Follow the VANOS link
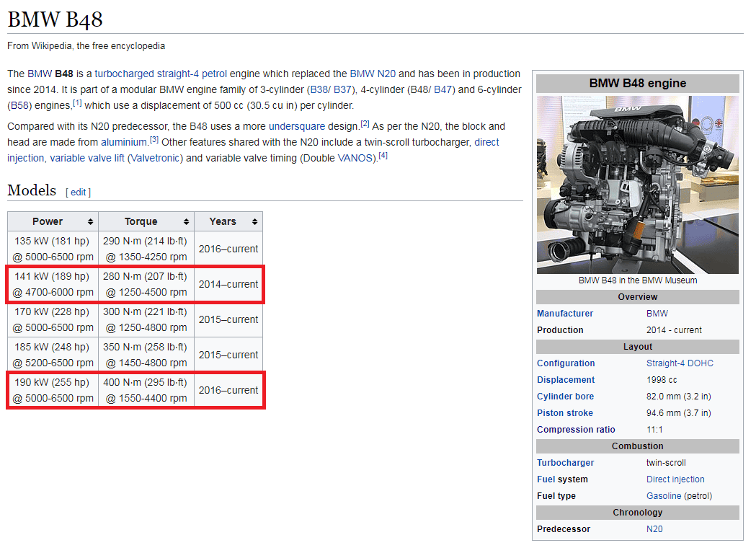Screen dimensions: 756x553 (x=355, y=159)
